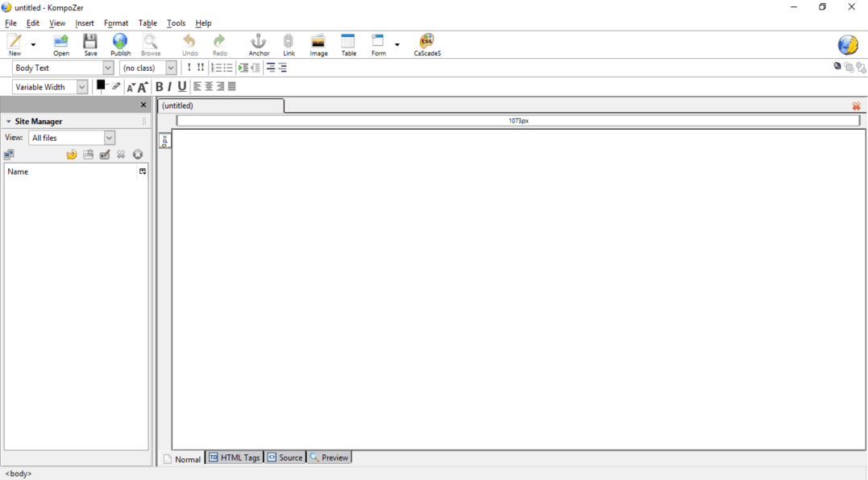Toggle double exclamation strong emphasis button
Image resolution: width=868 pixels, height=480 pixels.
(201, 68)
